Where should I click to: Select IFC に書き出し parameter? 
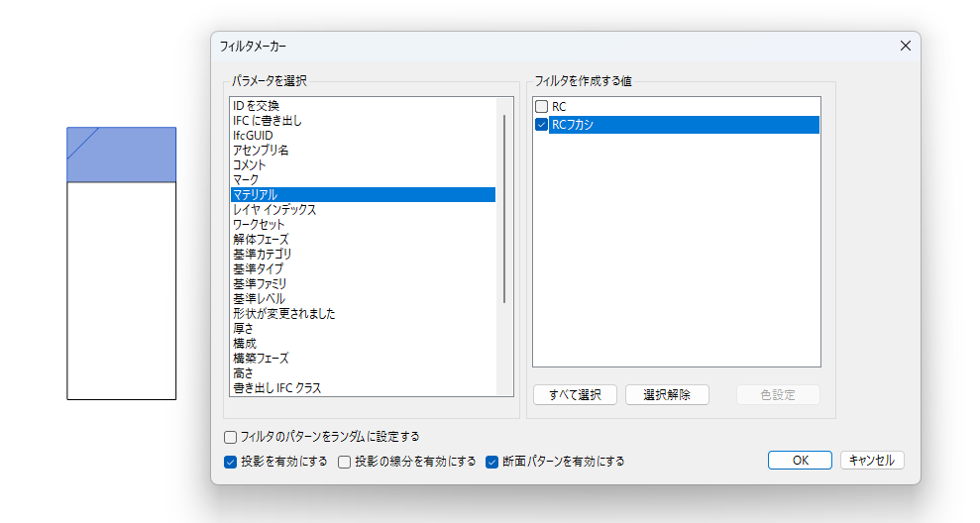point(363,121)
